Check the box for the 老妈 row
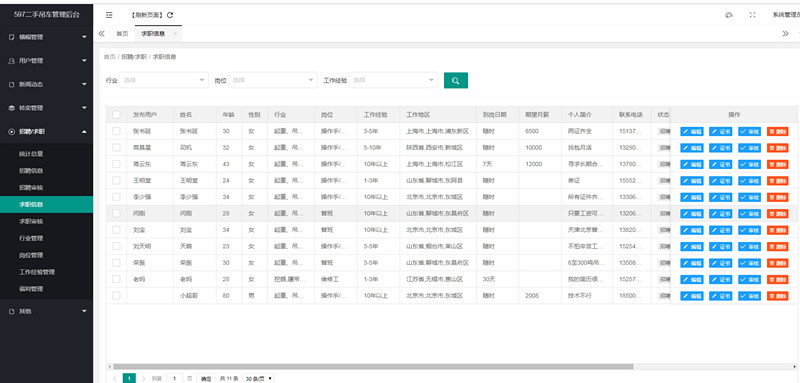 tap(116, 279)
